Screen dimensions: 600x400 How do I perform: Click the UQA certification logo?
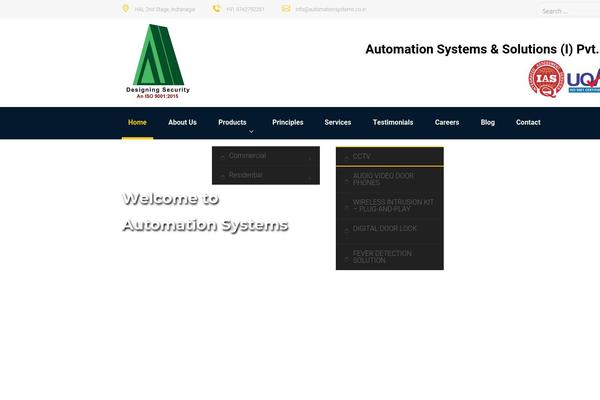pyautogui.click(x=583, y=80)
